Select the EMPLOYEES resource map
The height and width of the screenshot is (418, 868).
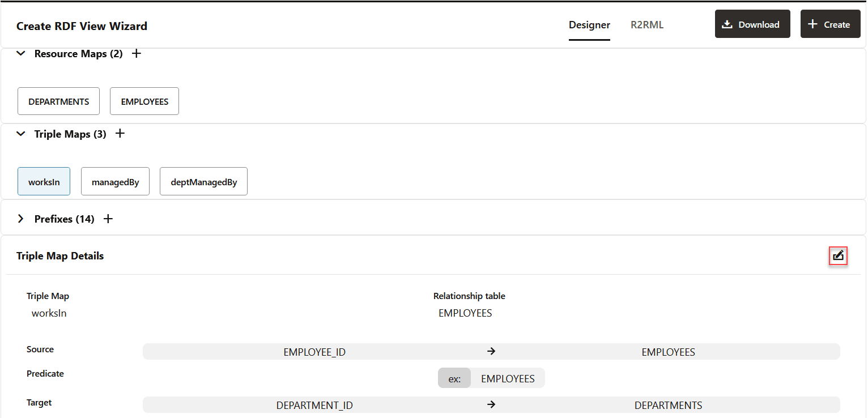click(144, 101)
